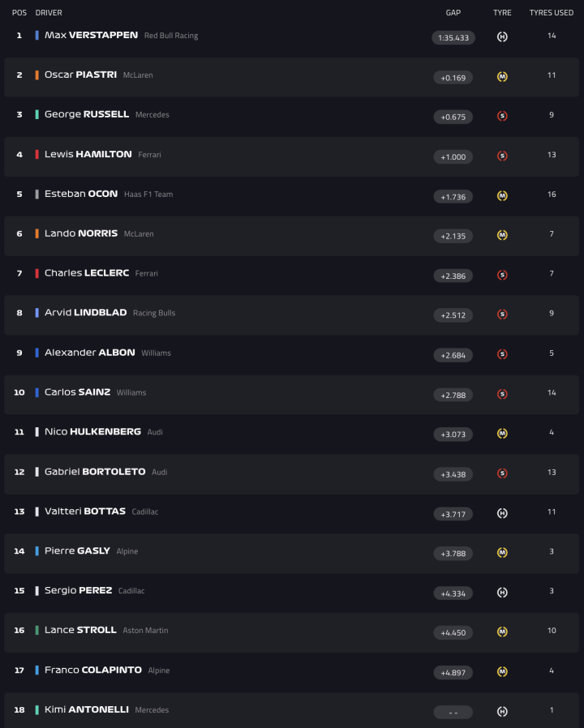Screen dimensions: 584x728
Task: Click Verstappen's 1:35.433 lap time pill
Action: pos(453,36)
